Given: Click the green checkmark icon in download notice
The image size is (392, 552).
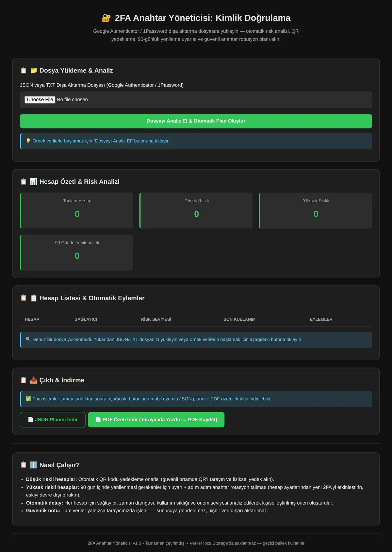Looking at the screenshot, I should click(x=28, y=399).
